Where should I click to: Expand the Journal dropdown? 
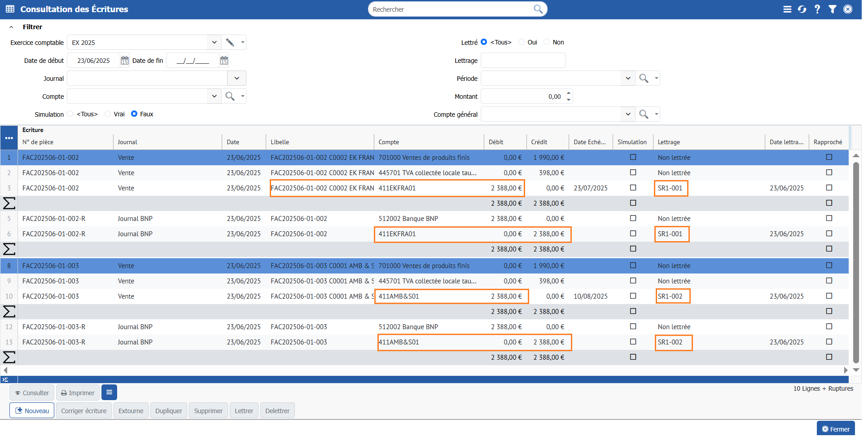[237, 78]
